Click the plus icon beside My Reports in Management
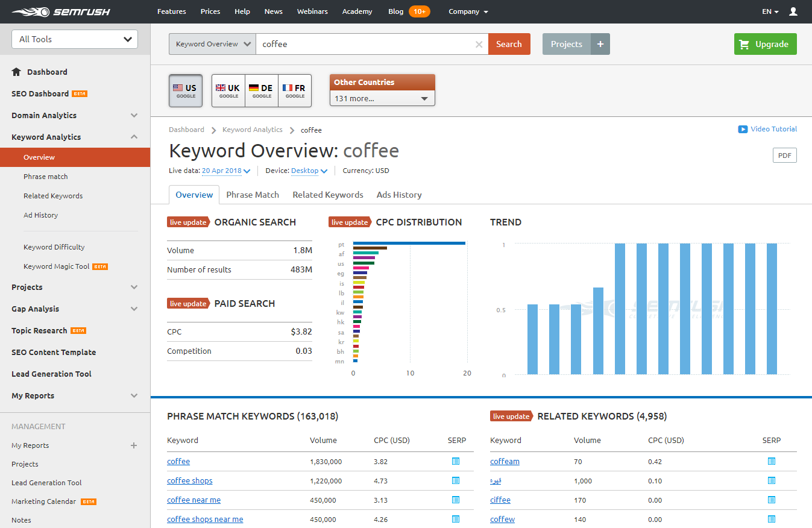 point(134,445)
